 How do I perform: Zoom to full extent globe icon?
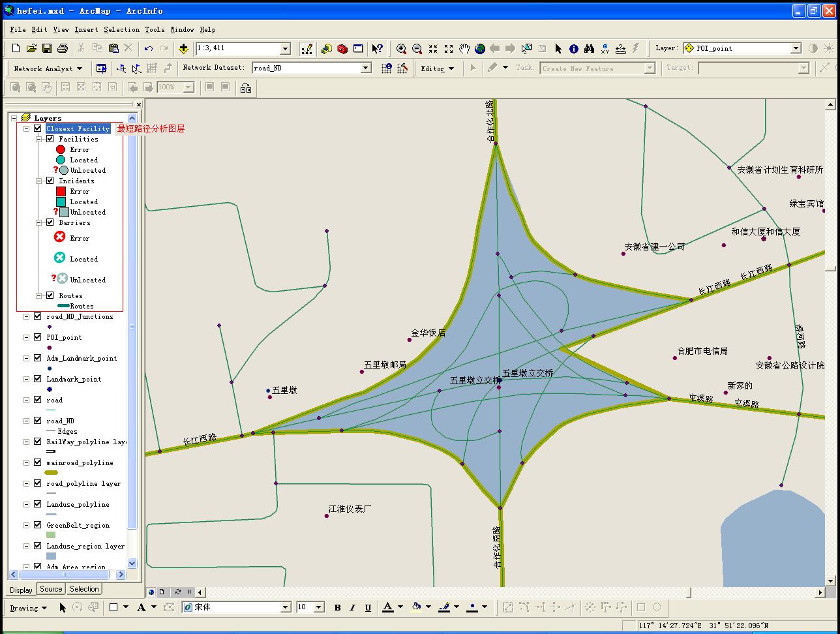480,48
